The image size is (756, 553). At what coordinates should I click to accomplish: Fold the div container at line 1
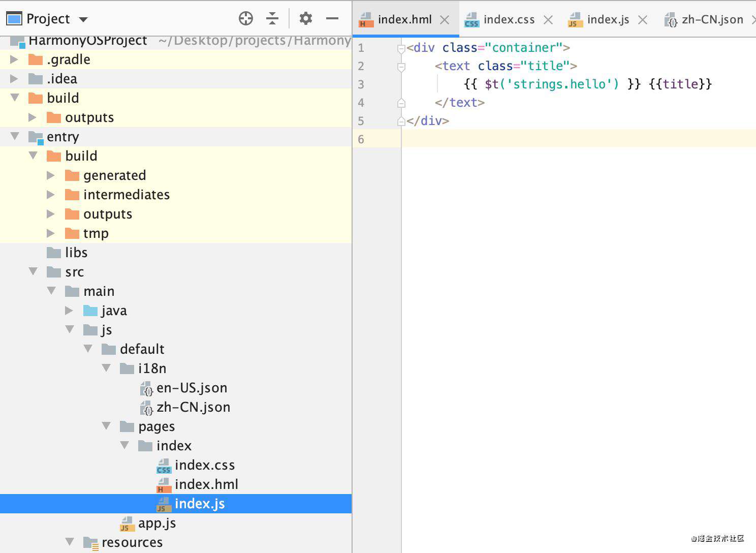click(x=401, y=49)
